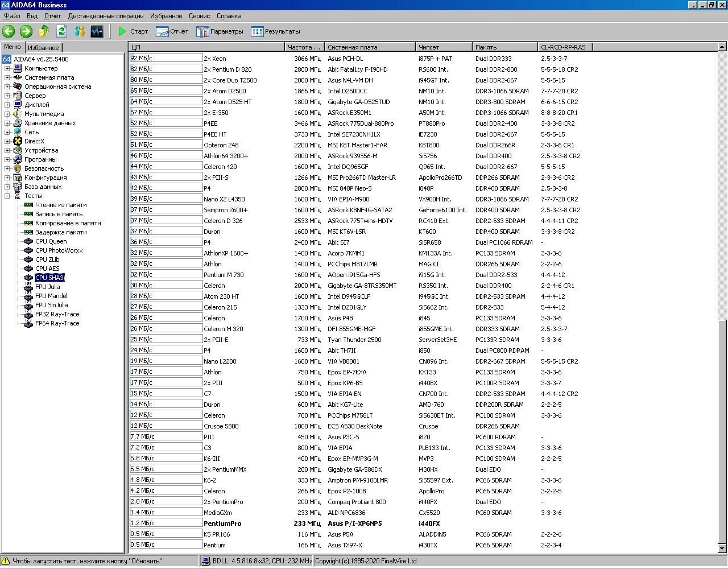Select the Задержка памяти test
This screenshot has height=569, width=728.
click(61, 232)
